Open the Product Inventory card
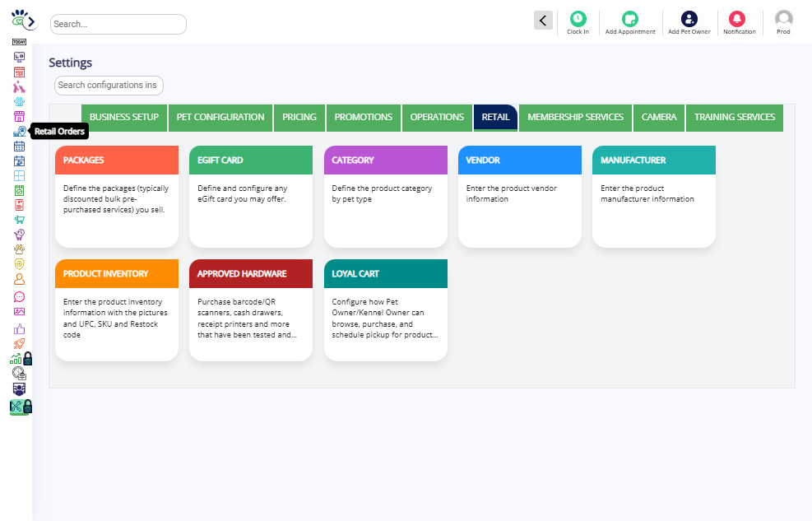812x521 pixels. [117, 309]
